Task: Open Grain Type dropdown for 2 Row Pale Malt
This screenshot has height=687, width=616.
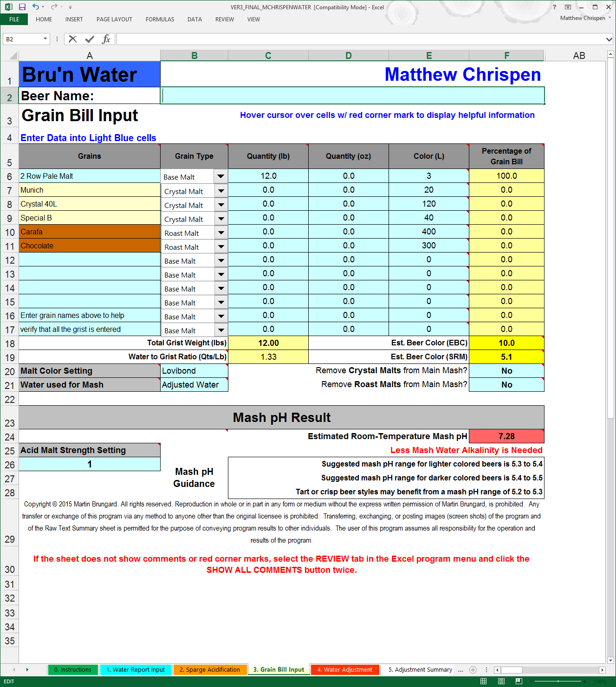Action: pyautogui.click(x=221, y=176)
